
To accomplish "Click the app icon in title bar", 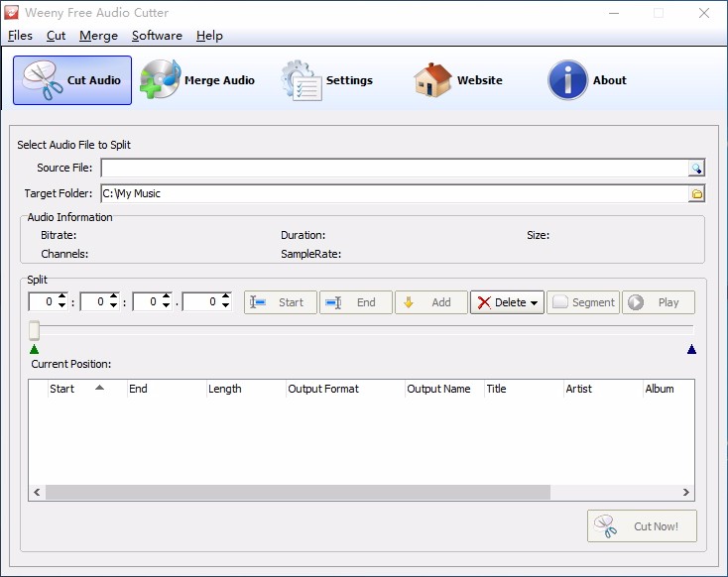I will [11, 13].
